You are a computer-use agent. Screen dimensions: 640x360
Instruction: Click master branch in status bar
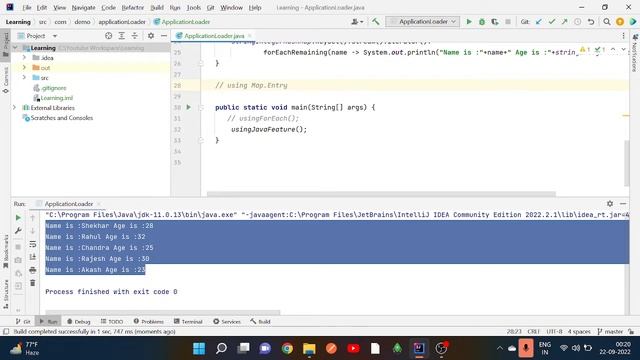tap(610, 331)
